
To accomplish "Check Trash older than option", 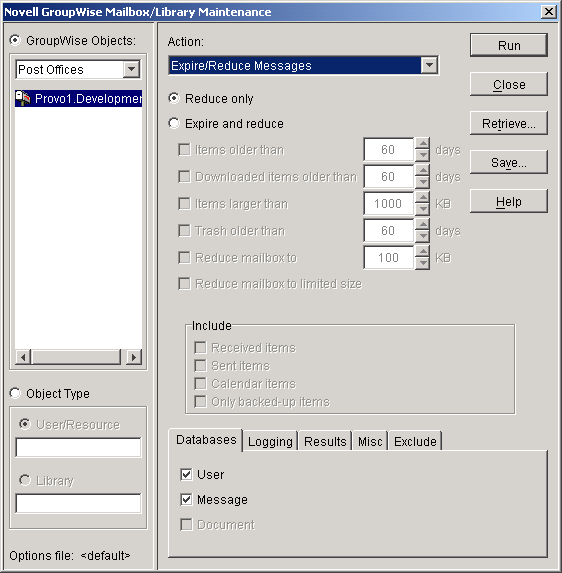I will [x=184, y=231].
